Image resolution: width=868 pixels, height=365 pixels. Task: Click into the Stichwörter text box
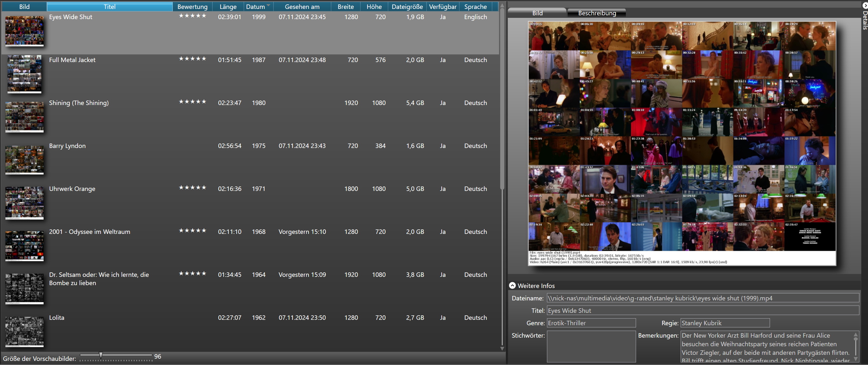(591, 347)
